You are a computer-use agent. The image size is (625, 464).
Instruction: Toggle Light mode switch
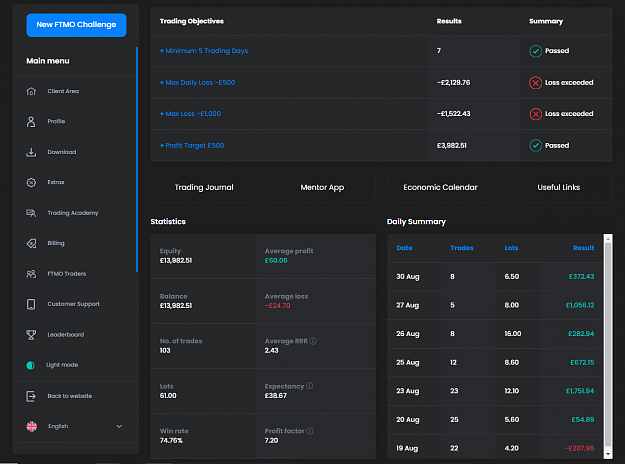[30, 365]
